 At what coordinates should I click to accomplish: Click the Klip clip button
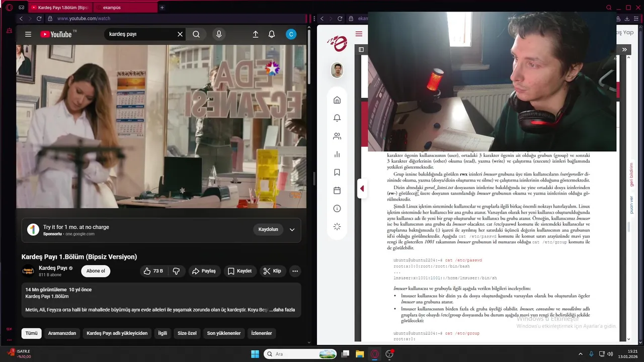pyautogui.click(x=272, y=271)
